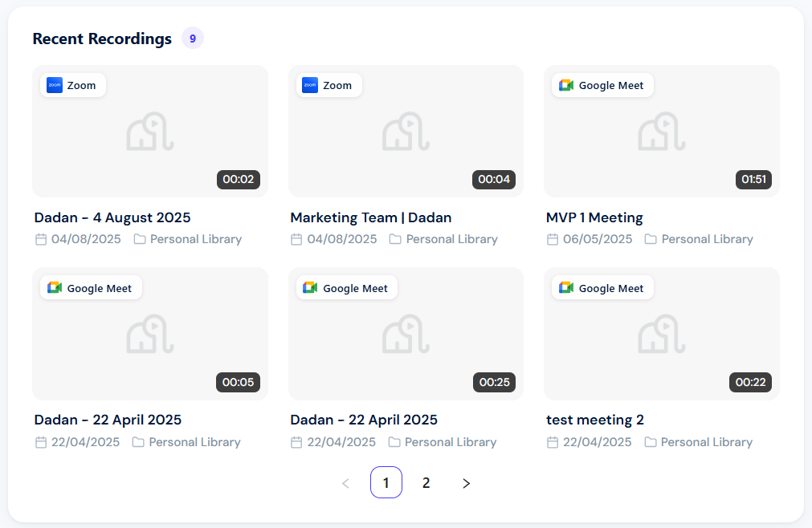Click folder icon under MVP 1 Meeting
Image resolution: width=812 pixels, height=528 pixels.
point(651,239)
